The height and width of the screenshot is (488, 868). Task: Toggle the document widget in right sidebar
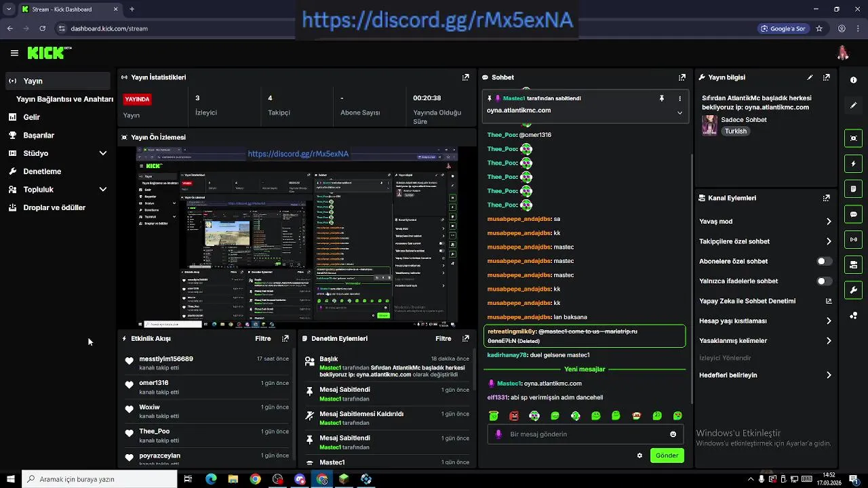tap(853, 188)
